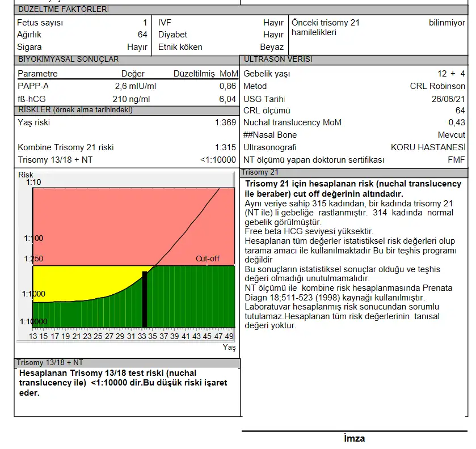Select the Nasal Bone Mevcut value
The height and width of the screenshot is (449, 476).
[x=451, y=135]
